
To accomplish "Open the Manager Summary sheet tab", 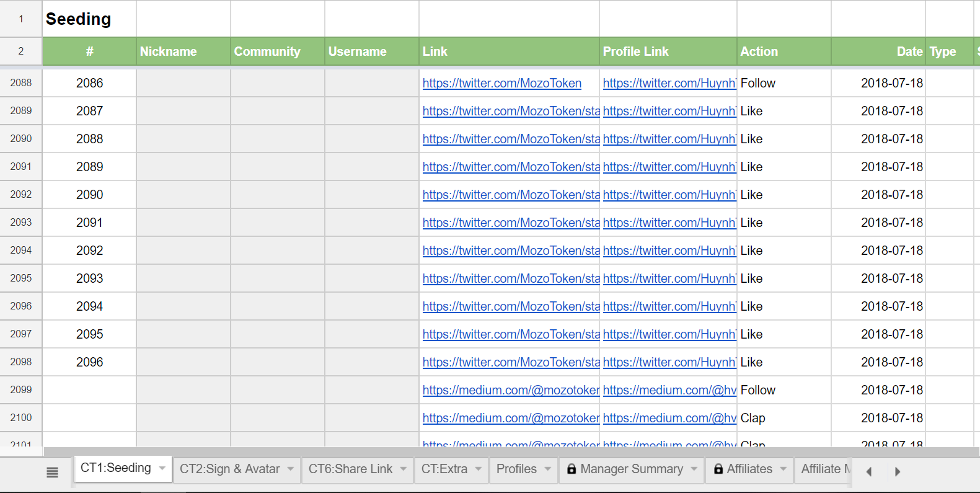I will point(631,469).
